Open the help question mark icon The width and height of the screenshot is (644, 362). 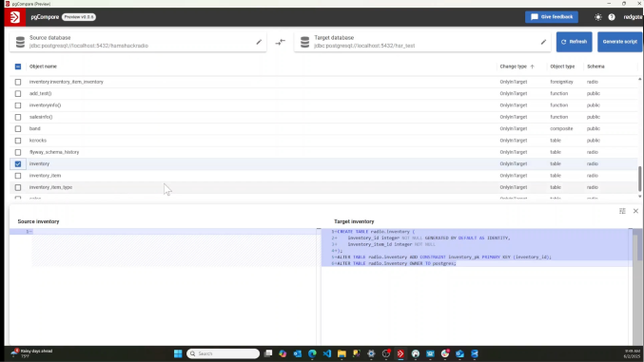612,17
